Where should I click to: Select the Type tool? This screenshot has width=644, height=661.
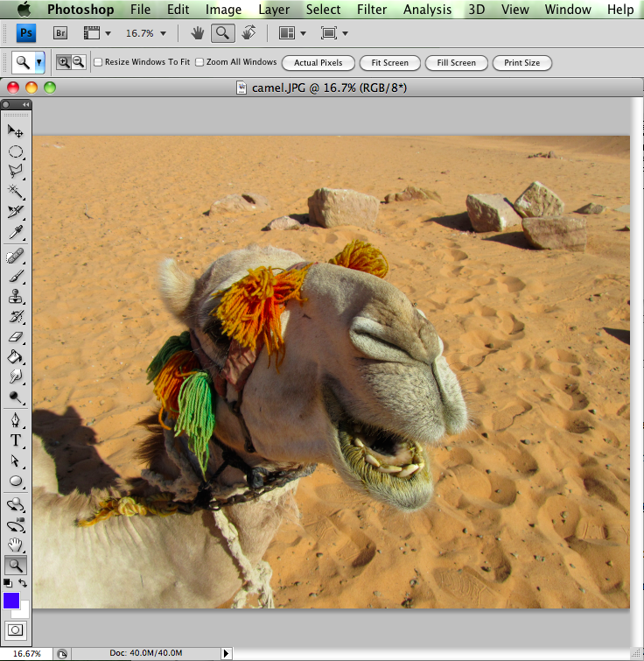[x=16, y=440]
